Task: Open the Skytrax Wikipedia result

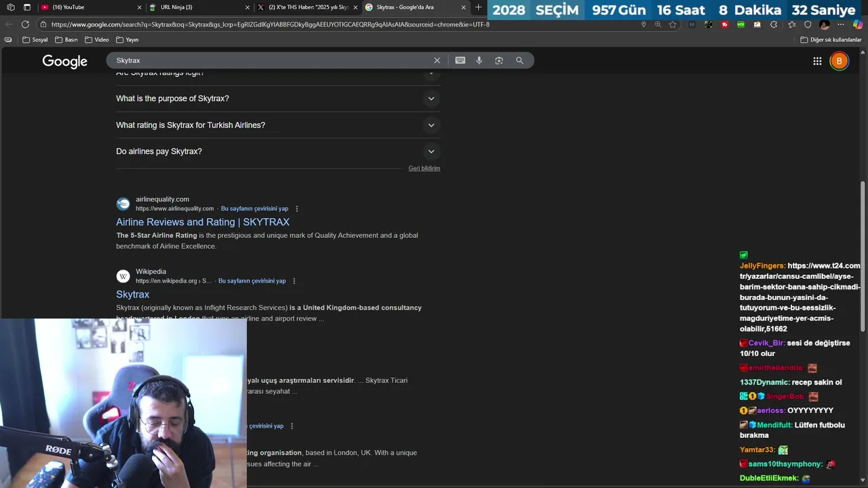Action: tap(132, 294)
